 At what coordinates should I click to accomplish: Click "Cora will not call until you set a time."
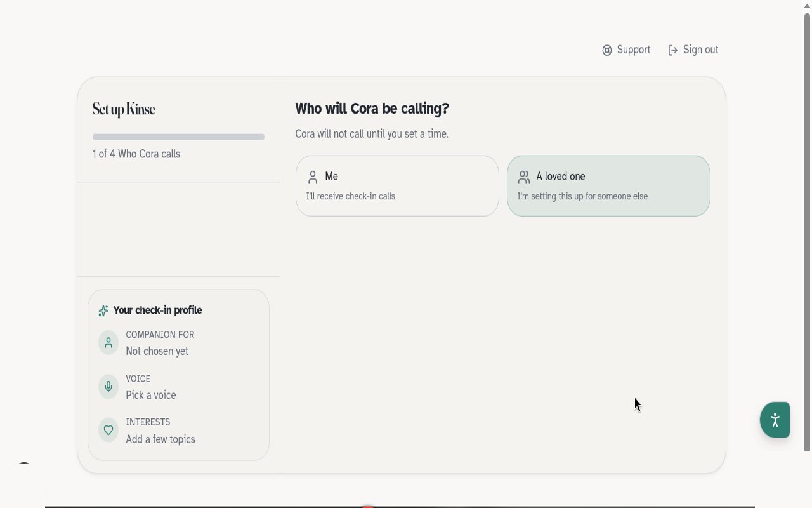coord(372,134)
